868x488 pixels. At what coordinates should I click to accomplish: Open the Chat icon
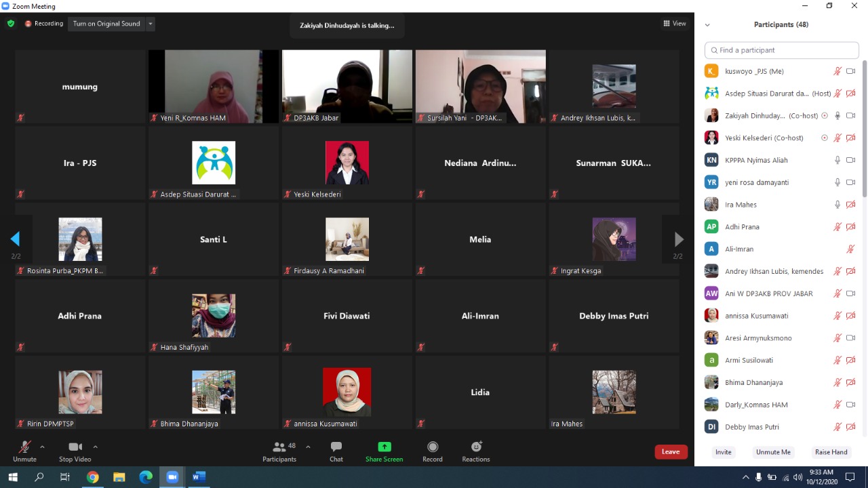[336, 447]
